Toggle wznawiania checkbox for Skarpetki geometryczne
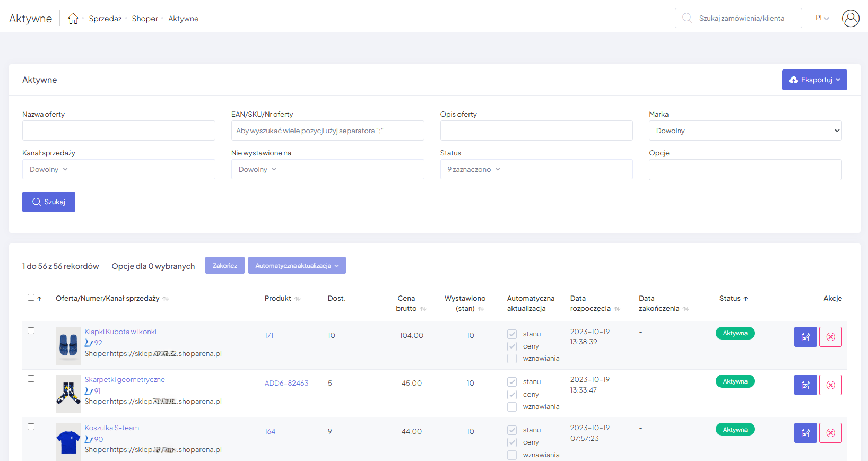This screenshot has width=868, height=461. coord(512,407)
